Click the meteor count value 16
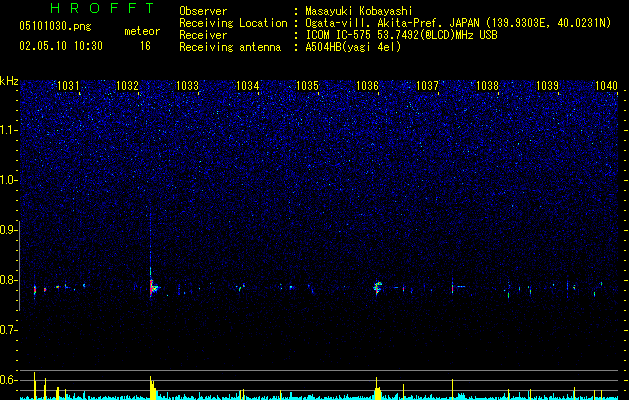Screen dimensions: 629x400 click(145, 46)
